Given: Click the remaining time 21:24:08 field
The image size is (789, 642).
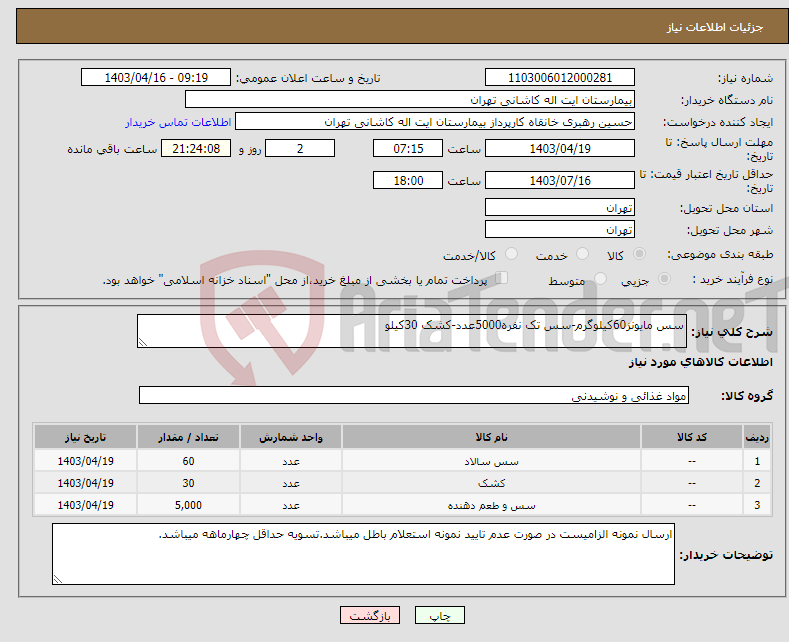Looking at the screenshot, I should click(196, 148).
